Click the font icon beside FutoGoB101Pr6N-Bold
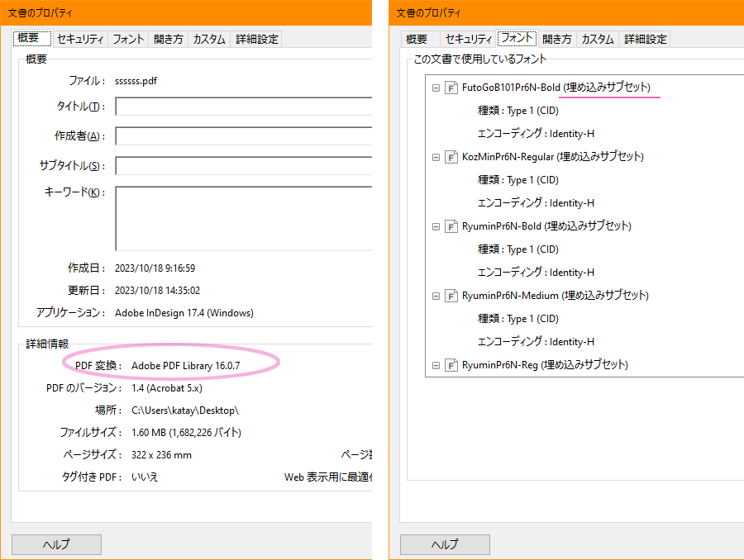The height and width of the screenshot is (560, 744). click(x=451, y=87)
